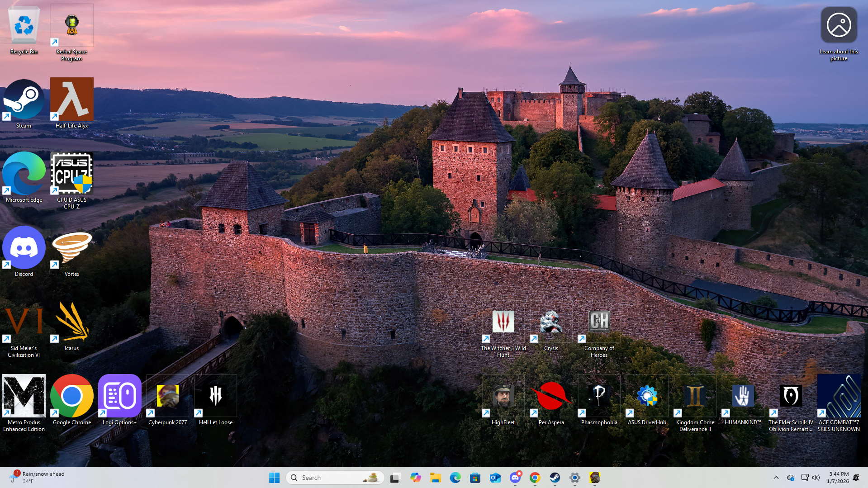Open Task View in the taskbar
868x488 pixels.
tap(395, 478)
